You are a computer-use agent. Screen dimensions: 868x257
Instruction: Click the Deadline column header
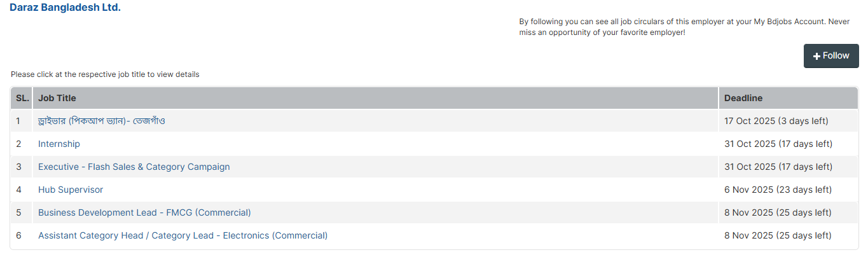coord(743,98)
